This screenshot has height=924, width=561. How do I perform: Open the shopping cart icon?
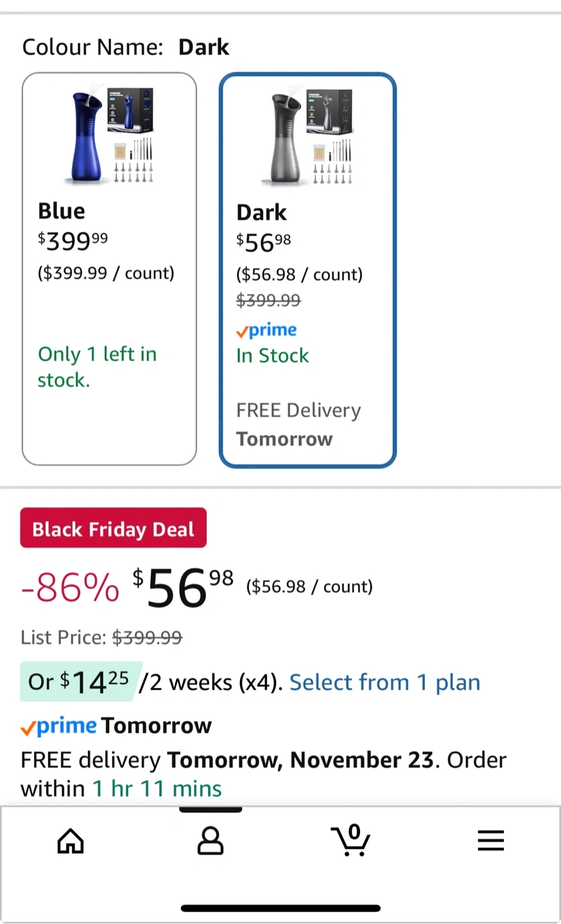click(350, 841)
